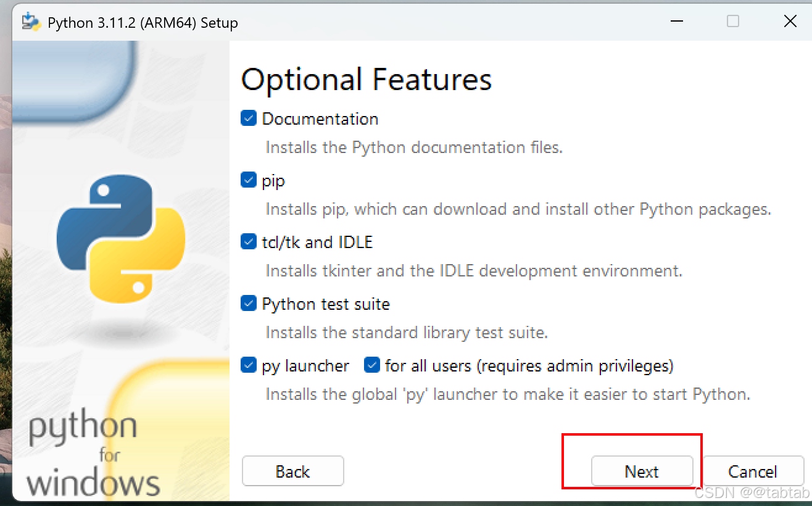Disable the Python test suite checkbox
Image resolution: width=812 pixels, height=506 pixels.
click(249, 304)
